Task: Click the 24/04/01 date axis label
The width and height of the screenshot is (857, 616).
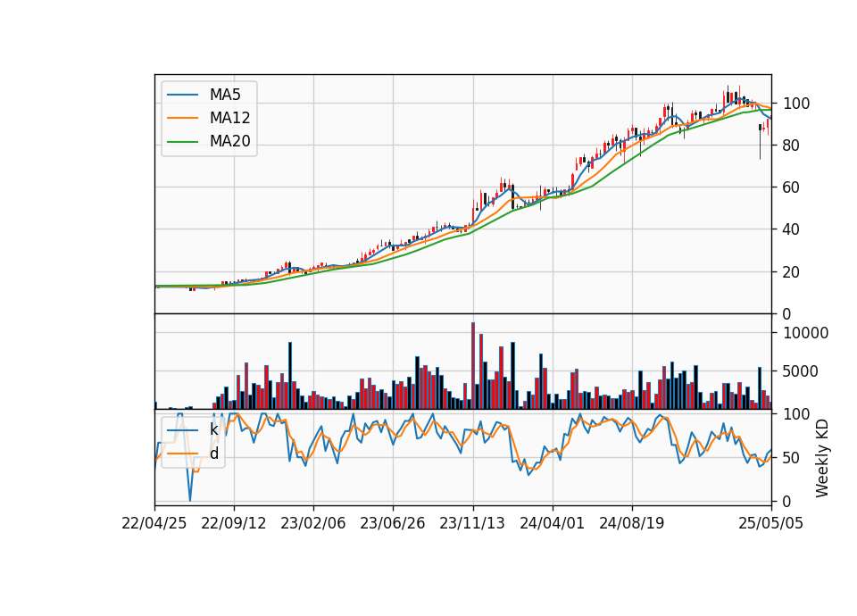Action: 552,523
